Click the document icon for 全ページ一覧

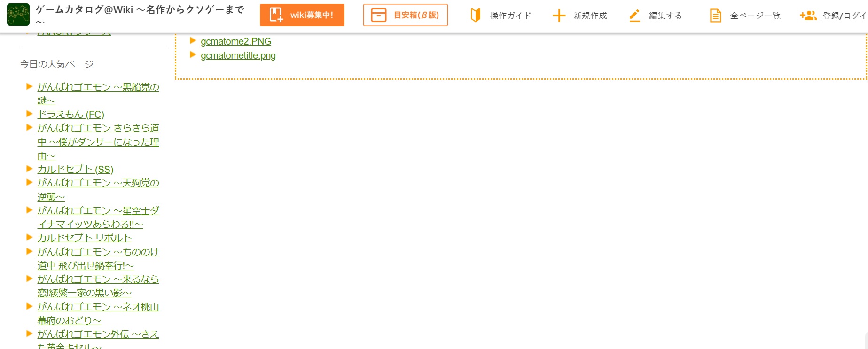point(715,16)
